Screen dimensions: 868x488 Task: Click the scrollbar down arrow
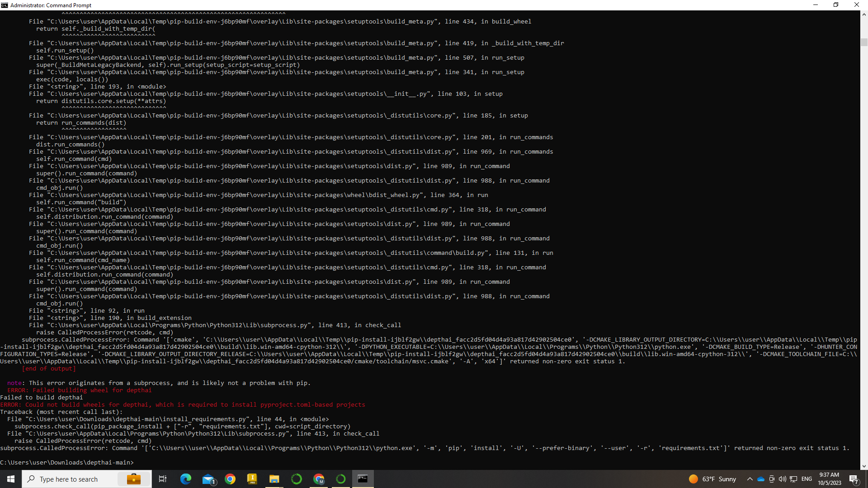(x=864, y=466)
